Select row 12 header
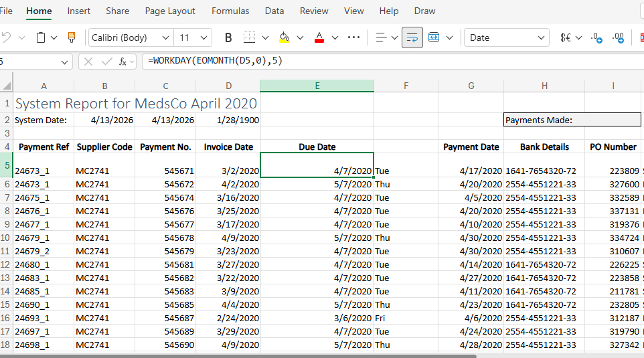The width and height of the screenshot is (644, 358). pos(6,264)
